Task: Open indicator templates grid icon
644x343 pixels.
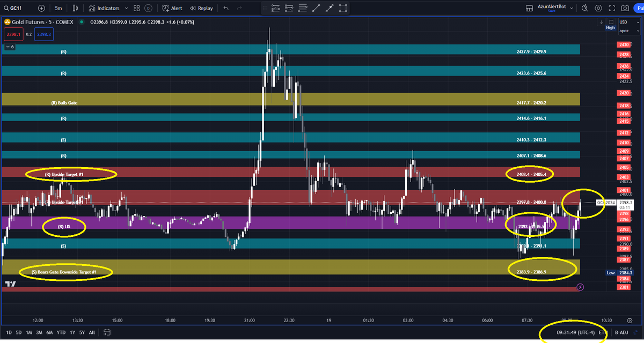Action: (136, 8)
